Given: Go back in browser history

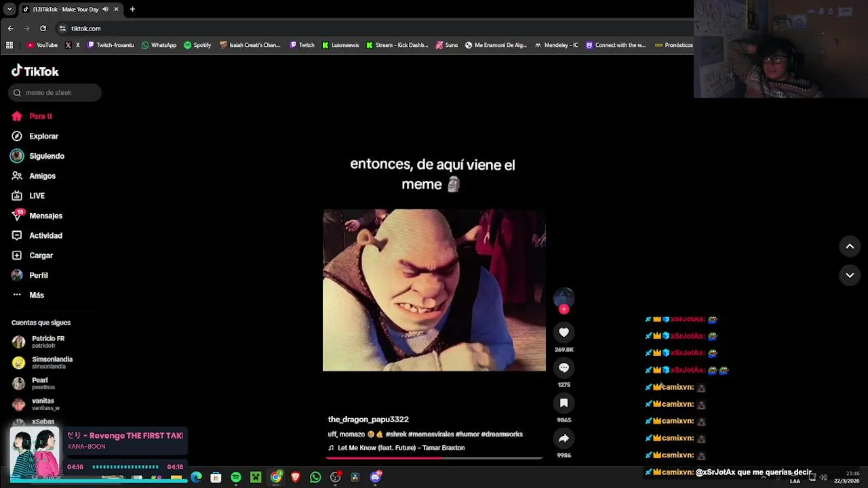Looking at the screenshot, I should (x=10, y=28).
